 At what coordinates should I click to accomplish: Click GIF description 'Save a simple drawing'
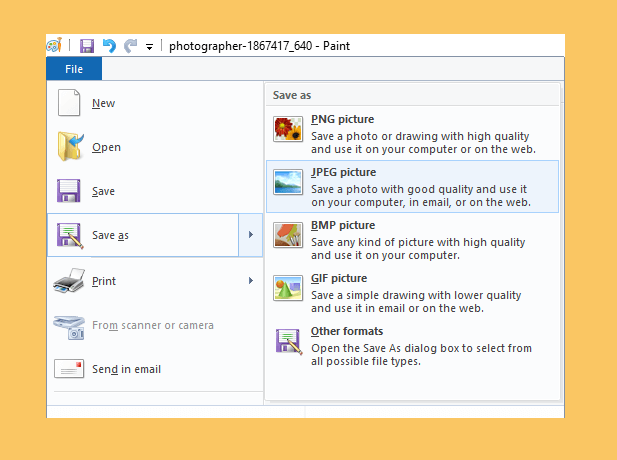pos(416,302)
